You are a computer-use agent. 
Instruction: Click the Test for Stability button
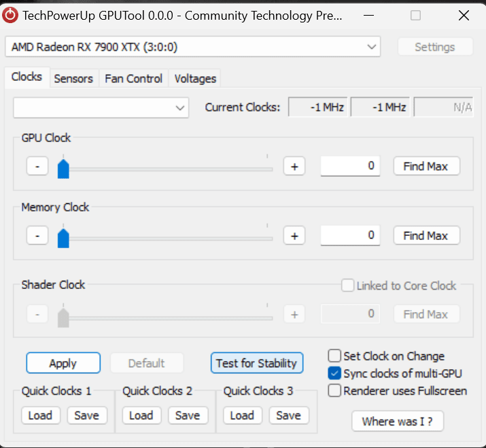(257, 363)
